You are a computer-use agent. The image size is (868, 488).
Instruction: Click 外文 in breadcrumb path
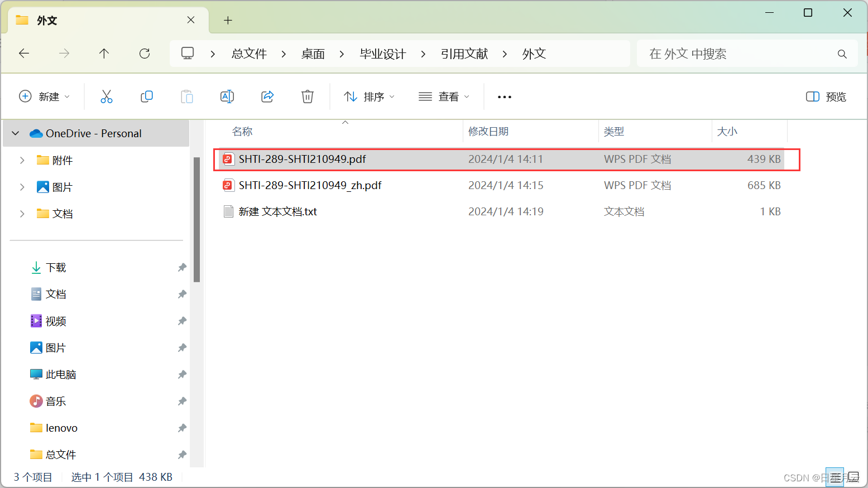tap(534, 54)
